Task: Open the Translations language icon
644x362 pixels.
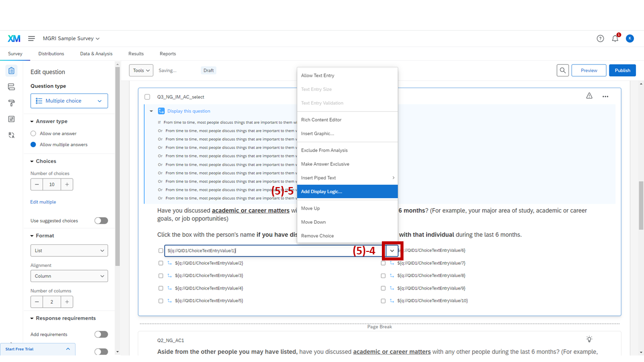Action: point(11,135)
